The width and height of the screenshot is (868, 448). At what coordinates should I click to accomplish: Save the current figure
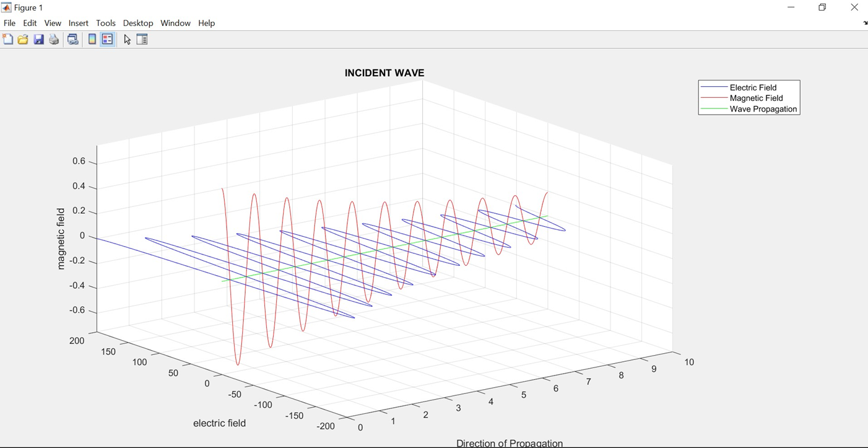[38, 39]
